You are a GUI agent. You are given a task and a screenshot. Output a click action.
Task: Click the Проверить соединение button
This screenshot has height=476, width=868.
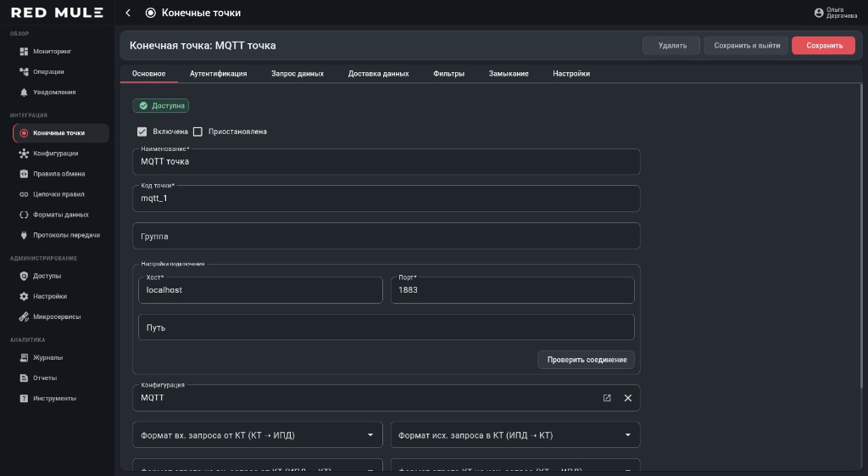coord(587,360)
